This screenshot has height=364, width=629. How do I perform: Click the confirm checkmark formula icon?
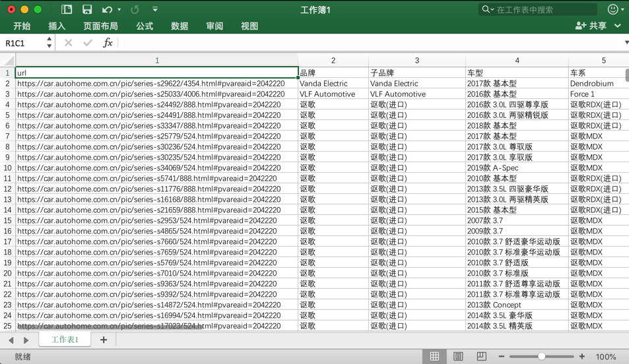click(87, 42)
